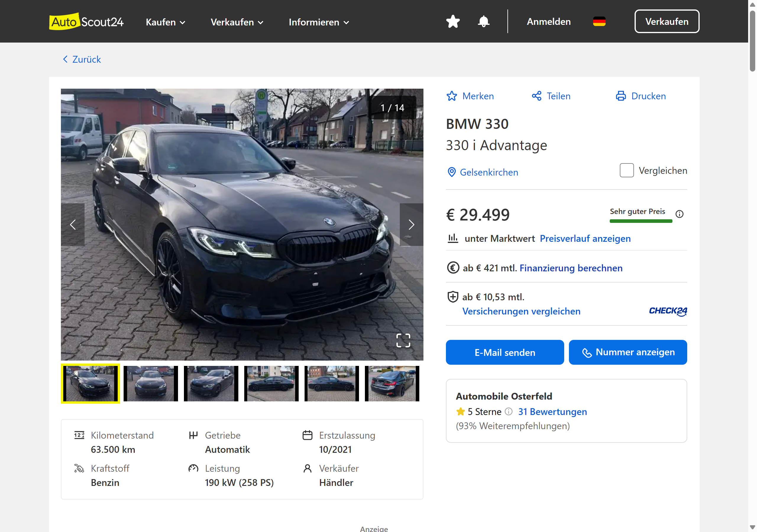
Task: Select the third car thumbnail
Action: click(211, 384)
